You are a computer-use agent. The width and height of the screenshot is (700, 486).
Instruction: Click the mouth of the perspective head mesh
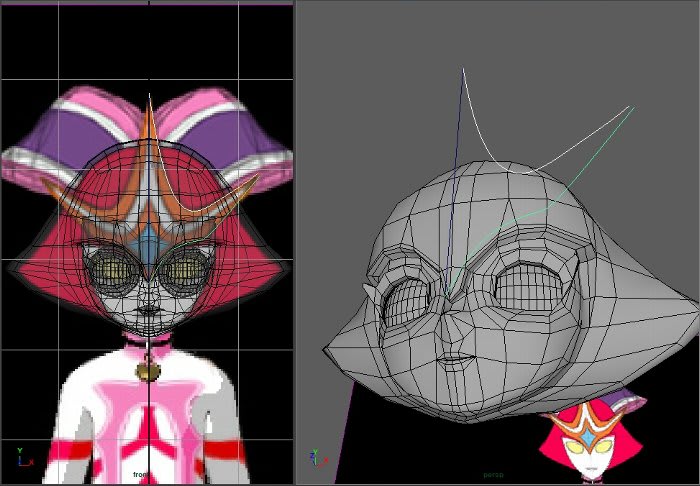pos(455,359)
